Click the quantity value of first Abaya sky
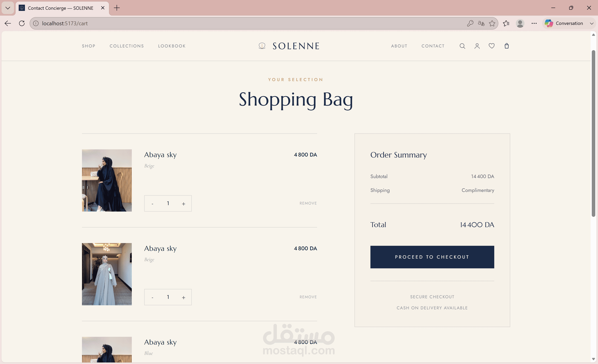The width and height of the screenshot is (598, 364). (x=168, y=203)
